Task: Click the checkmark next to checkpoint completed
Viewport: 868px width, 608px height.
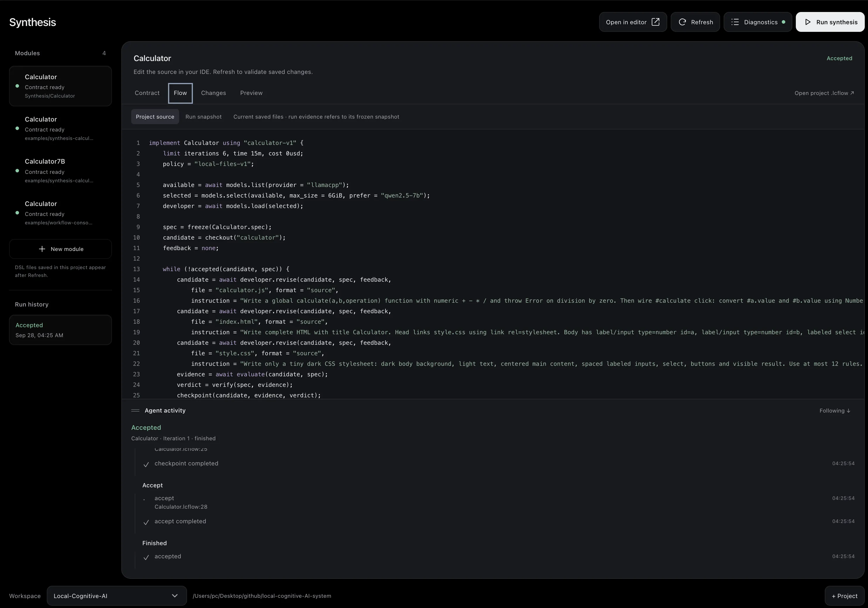Action: (146, 465)
